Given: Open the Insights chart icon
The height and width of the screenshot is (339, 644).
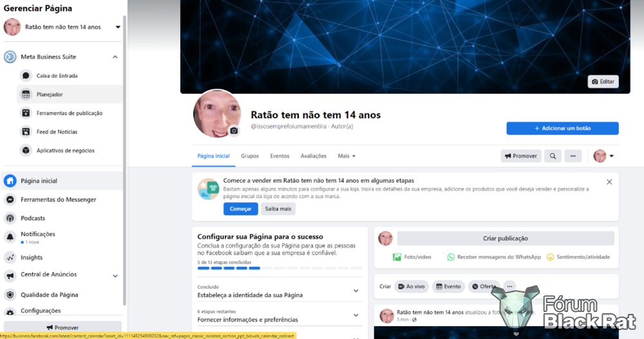Looking at the screenshot, I should coord(10,257).
